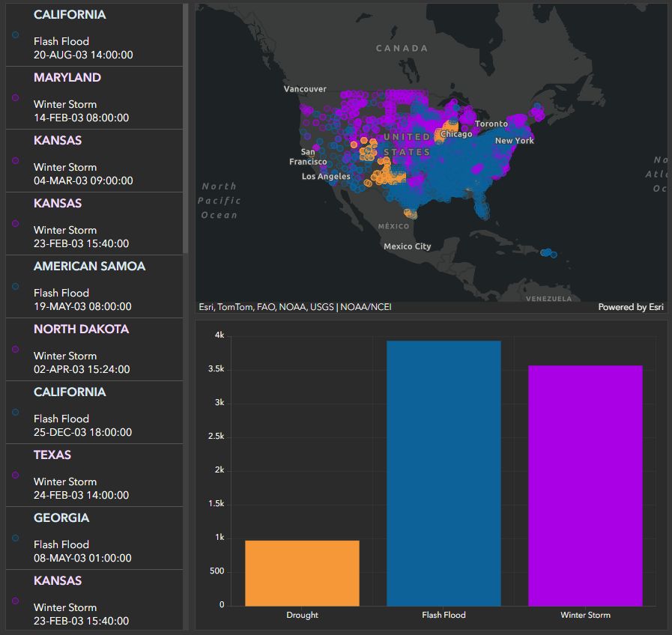
Task: Click the Drought axis label
Action: pos(302,615)
